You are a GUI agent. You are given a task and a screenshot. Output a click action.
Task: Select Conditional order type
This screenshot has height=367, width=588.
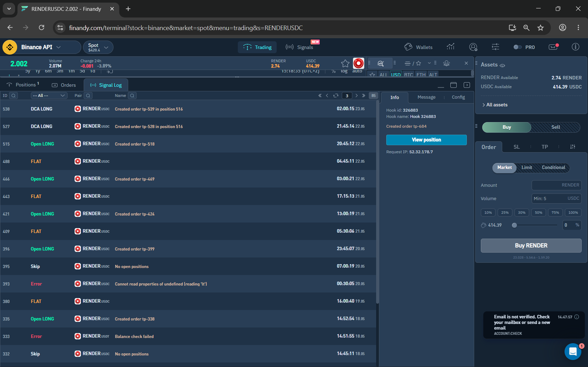point(553,168)
